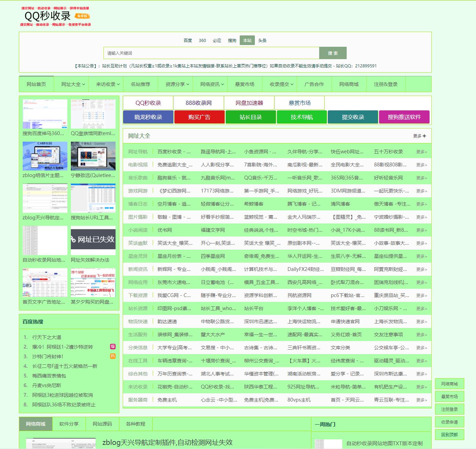Viewport: 476px width, 449px height.
Task: Click 更多> in 音乐歌曲 row
Action: 421,178
